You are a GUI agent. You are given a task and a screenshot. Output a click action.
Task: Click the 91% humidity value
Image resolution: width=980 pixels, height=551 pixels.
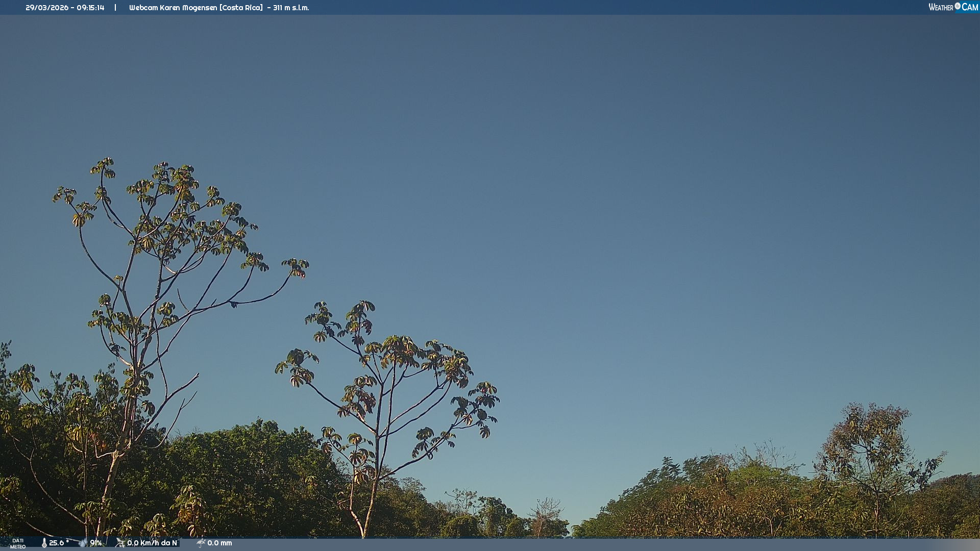coord(96,543)
